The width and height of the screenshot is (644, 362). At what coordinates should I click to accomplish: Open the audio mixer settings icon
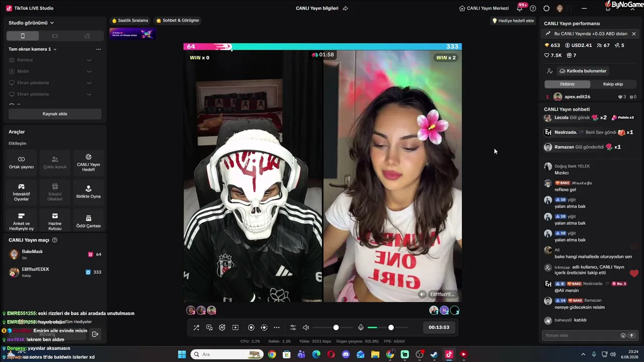pos(293,327)
